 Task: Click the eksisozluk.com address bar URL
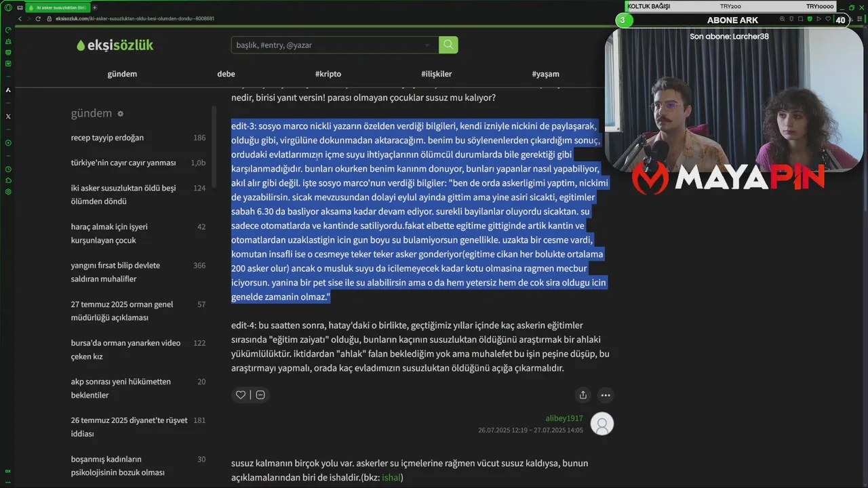pos(135,18)
